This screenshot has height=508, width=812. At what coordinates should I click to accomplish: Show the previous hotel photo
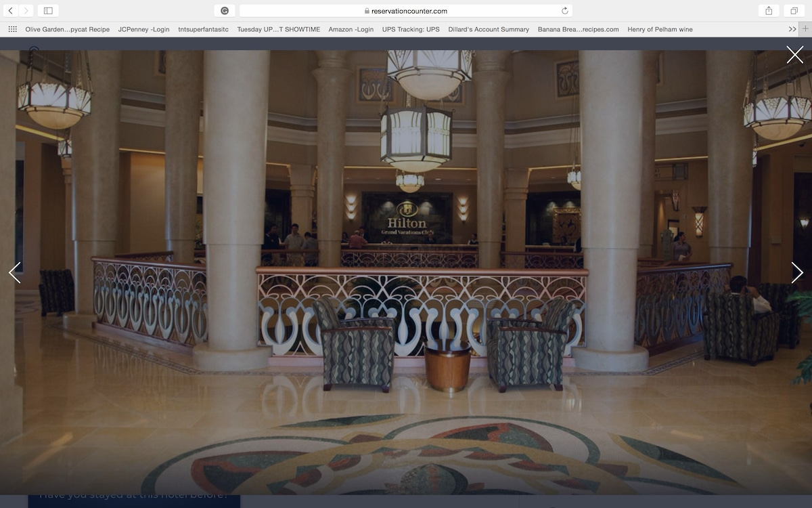15,272
